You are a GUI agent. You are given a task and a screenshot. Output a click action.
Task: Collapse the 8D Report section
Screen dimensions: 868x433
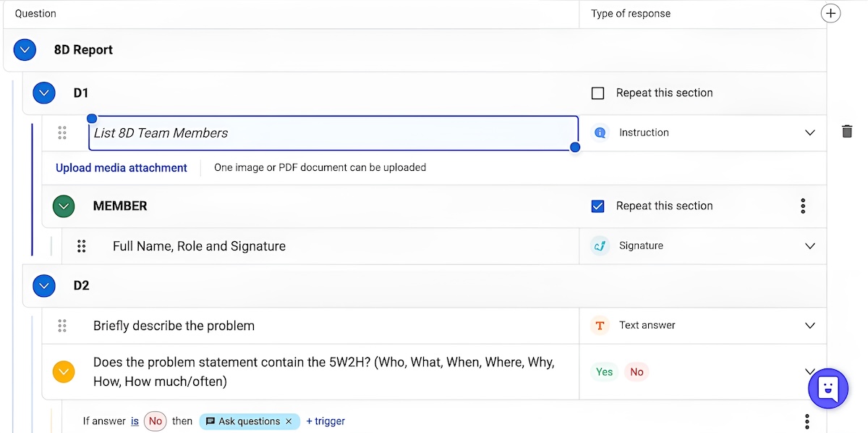point(25,50)
